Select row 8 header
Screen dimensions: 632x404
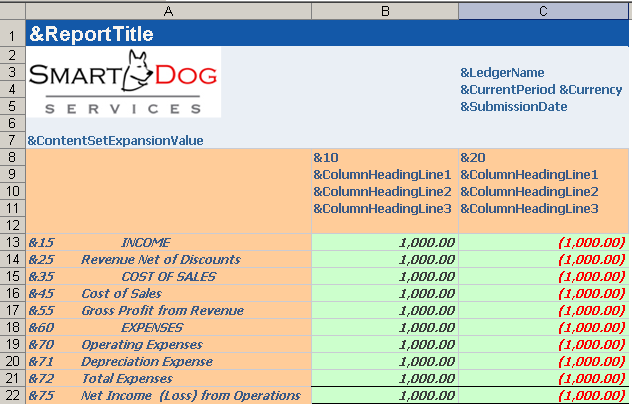click(x=12, y=158)
